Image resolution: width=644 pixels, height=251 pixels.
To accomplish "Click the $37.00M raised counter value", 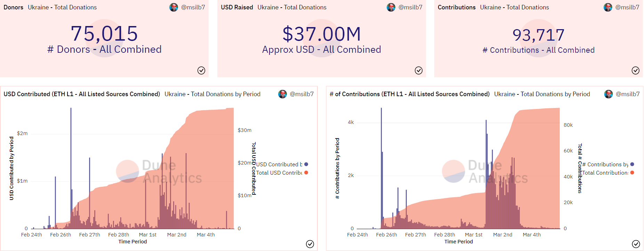I will click(x=322, y=34).
